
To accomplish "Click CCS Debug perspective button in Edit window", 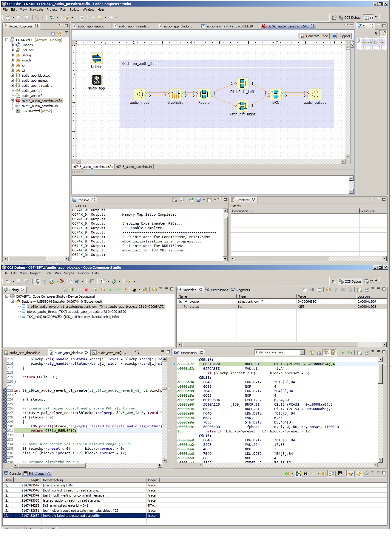I will coord(350,18).
